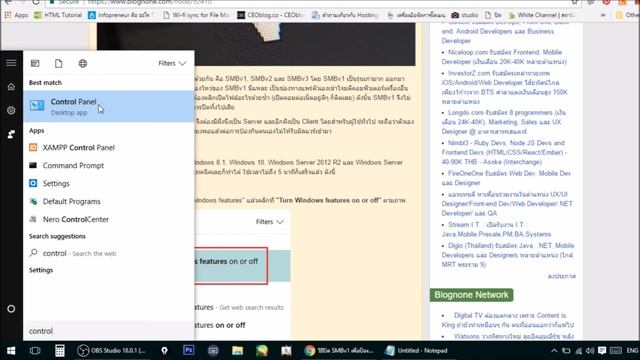
Task: Open Command Prompt from the Apps list
Action: click(x=109, y=165)
